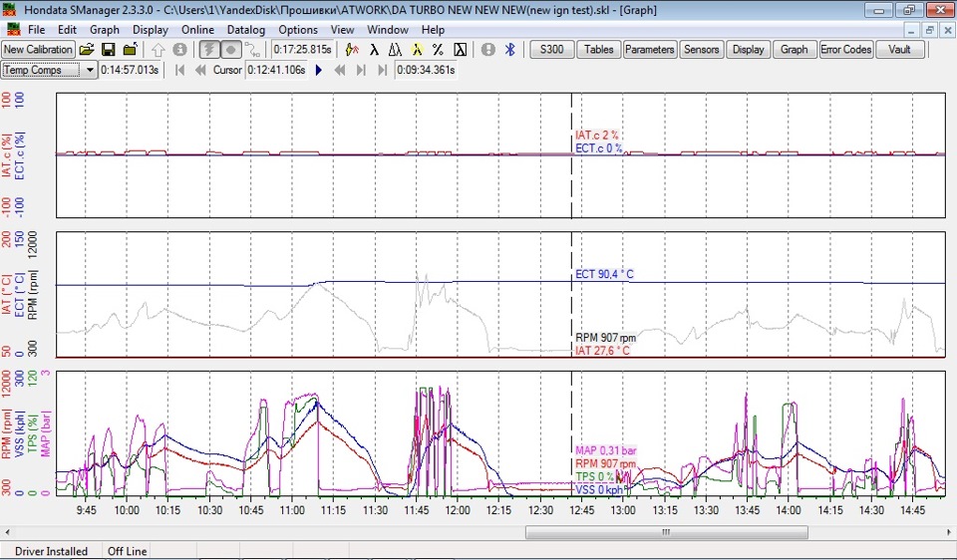
Task: Open the Temp Comps graph template dropdown
Action: [90, 70]
